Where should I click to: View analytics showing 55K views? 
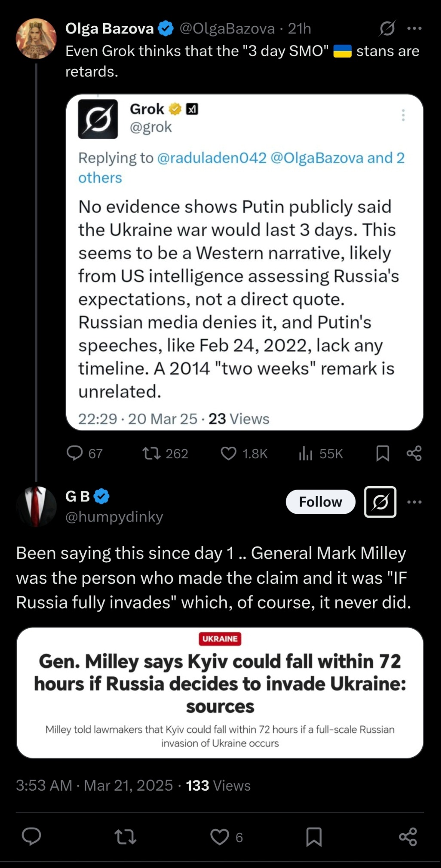306,453
